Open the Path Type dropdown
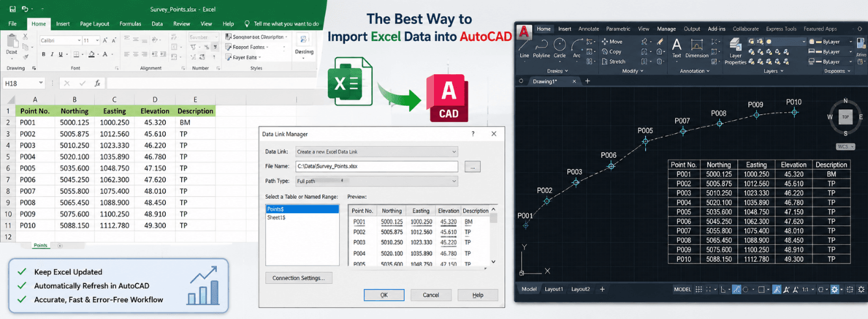868x319 pixels. pyautogui.click(x=377, y=181)
